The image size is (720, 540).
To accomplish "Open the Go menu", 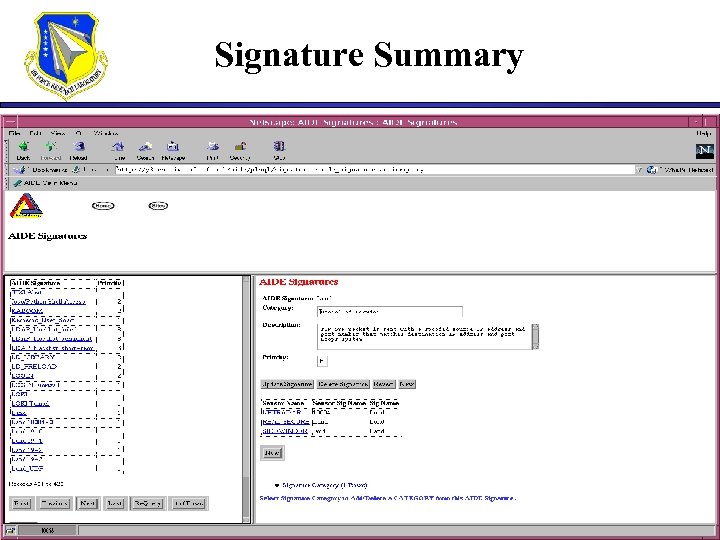I will tap(79, 133).
